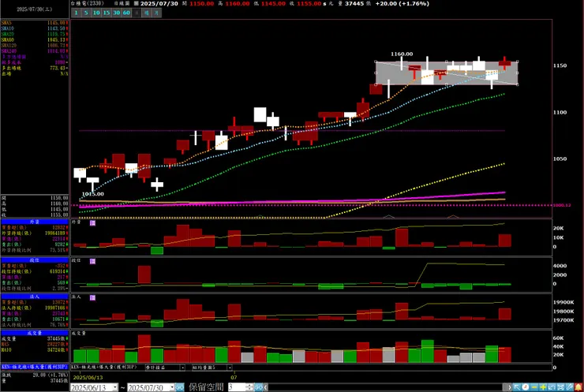Click the SMA240 legend row

point(35,51)
